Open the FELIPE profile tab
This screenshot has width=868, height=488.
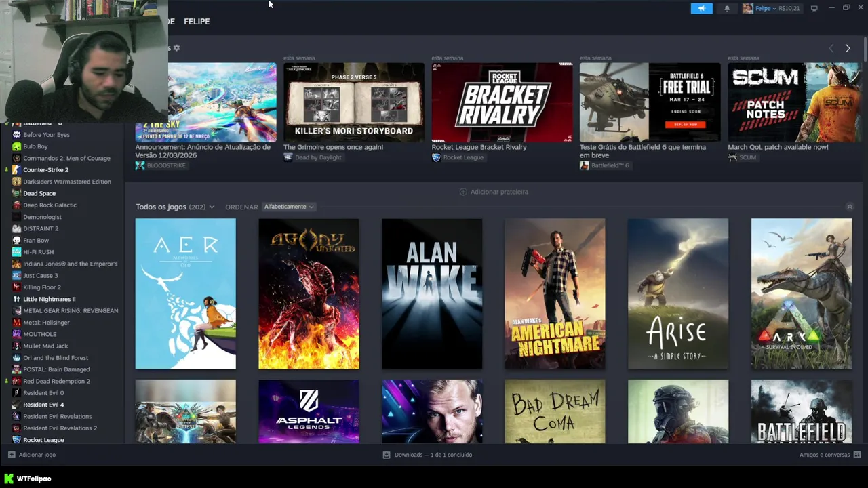(197, 22)
